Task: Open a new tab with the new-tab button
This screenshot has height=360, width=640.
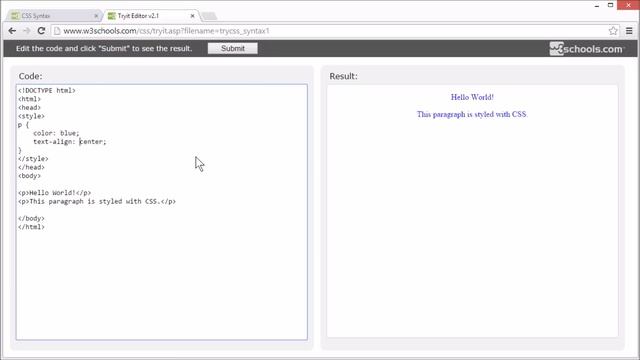Action: coord(209,16)
